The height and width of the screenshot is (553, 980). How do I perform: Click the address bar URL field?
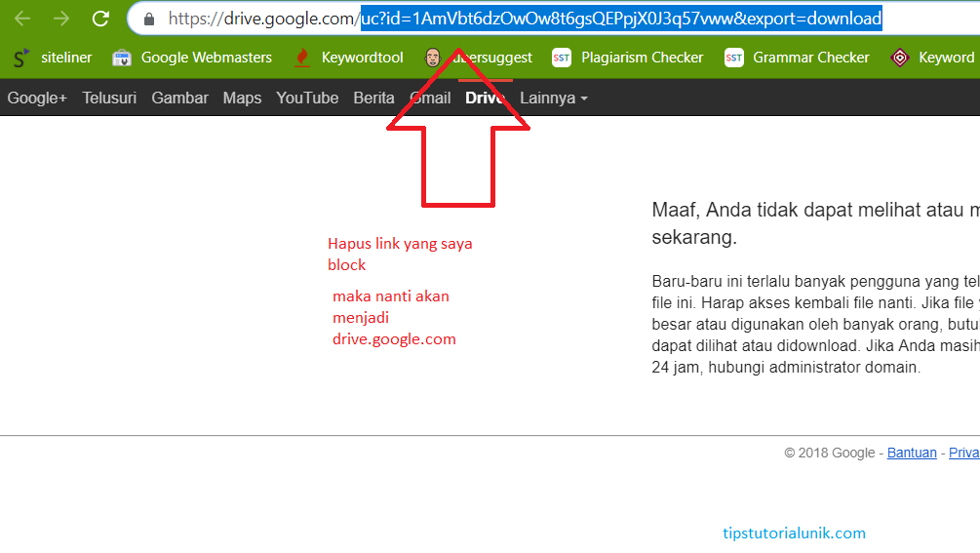[553, 19]
